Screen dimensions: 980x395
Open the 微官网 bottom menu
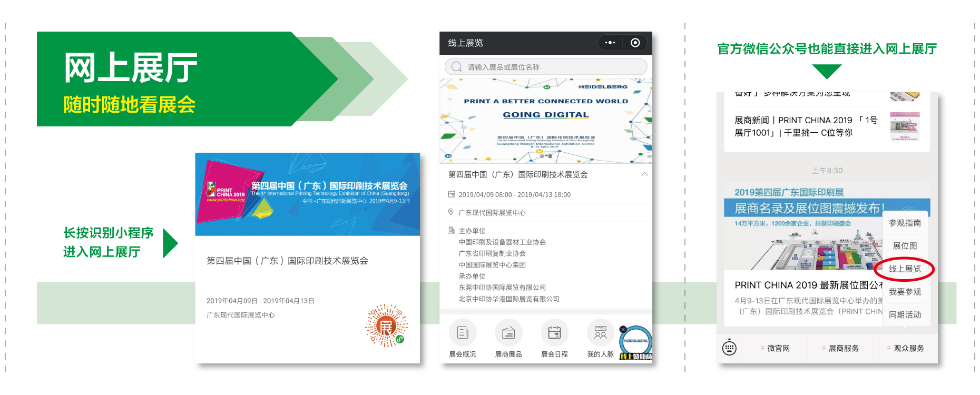pos(775,348)
